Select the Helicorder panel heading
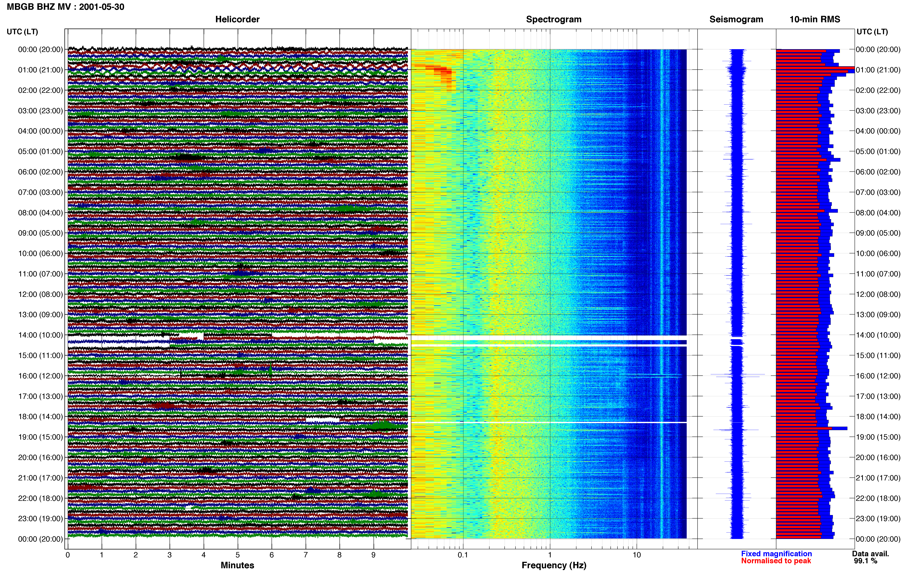Image resolution: width=924 pixels, height=578 pixels. (237, 19)
